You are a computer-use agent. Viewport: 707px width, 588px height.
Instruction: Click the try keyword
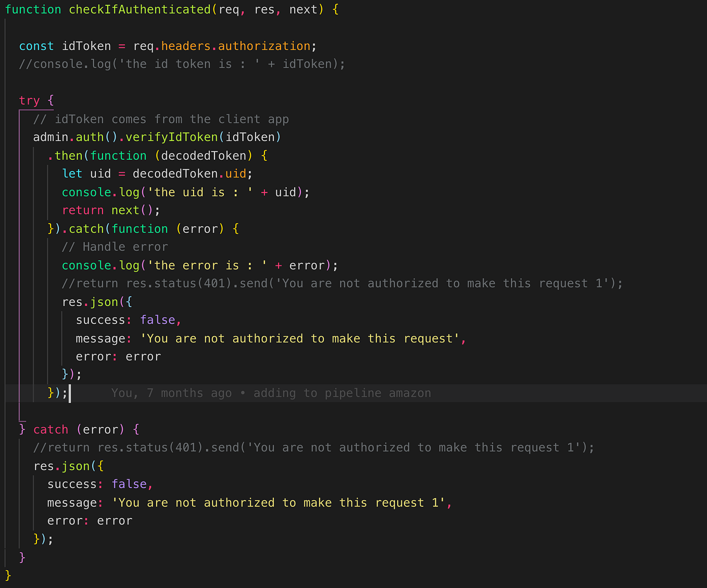29,100
